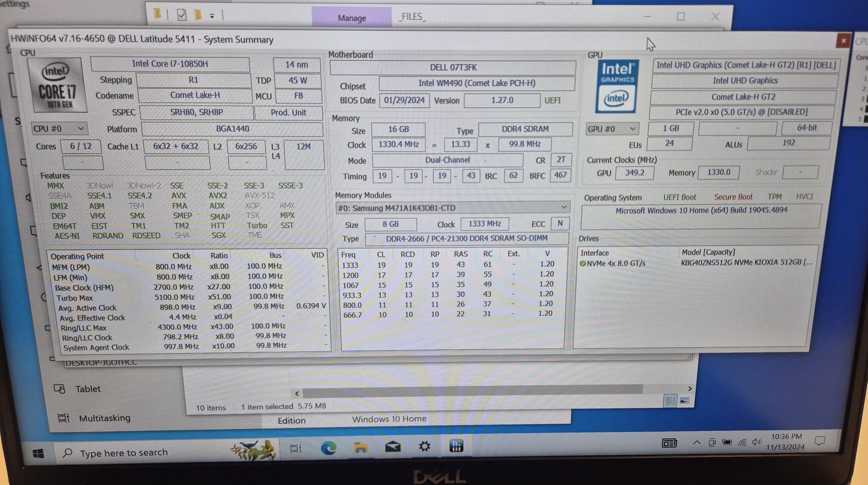Click the Ring/LLC Max row
868x485 pixels.
coord(193,327)
